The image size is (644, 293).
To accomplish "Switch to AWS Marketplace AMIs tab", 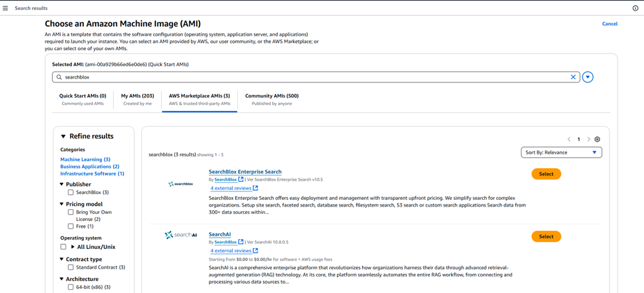I will click(x=199, y=99).
